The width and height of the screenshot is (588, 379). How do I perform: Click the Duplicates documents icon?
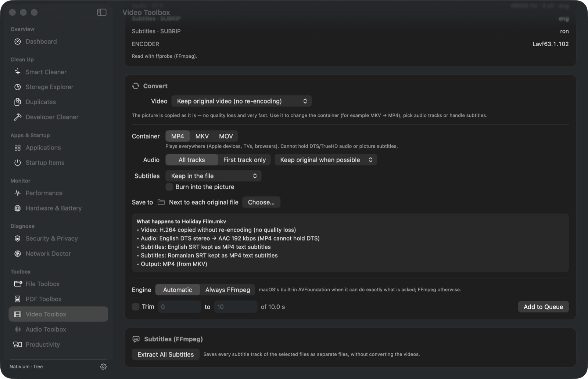18,102
